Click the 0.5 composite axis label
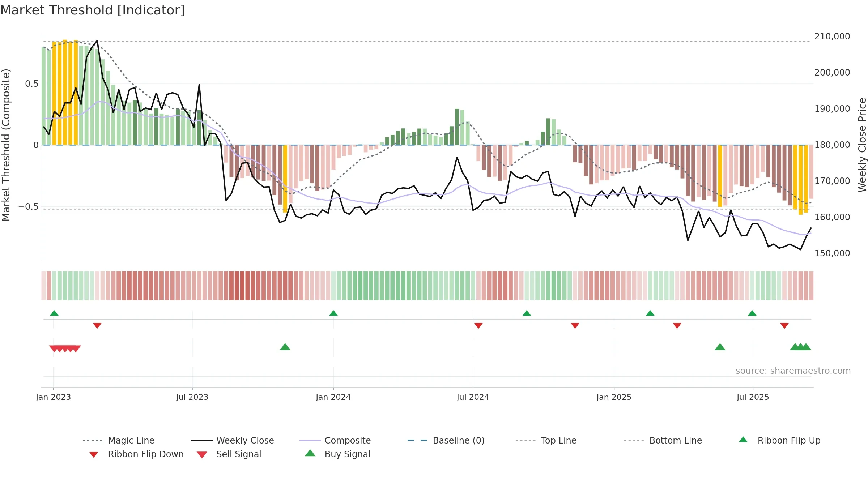 click(32, 84)
